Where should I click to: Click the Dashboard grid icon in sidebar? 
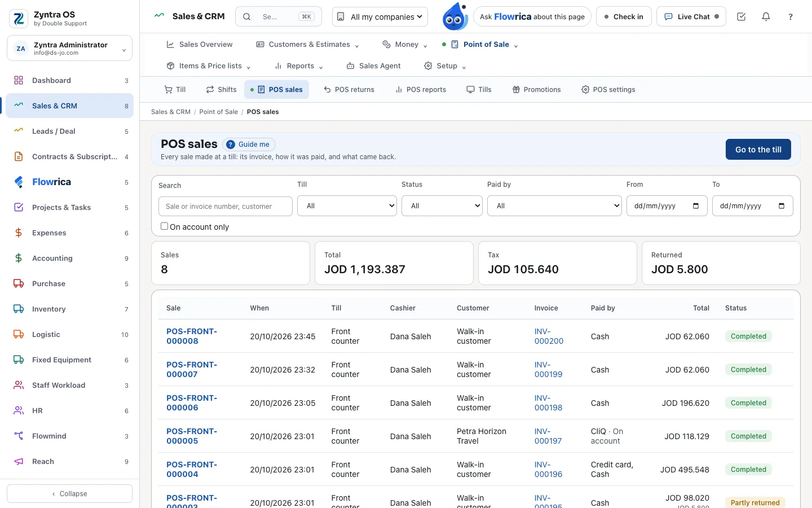[x=19, y=80]
